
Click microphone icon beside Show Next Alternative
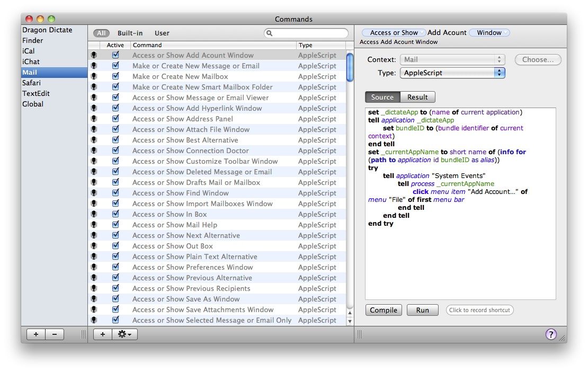94,235
